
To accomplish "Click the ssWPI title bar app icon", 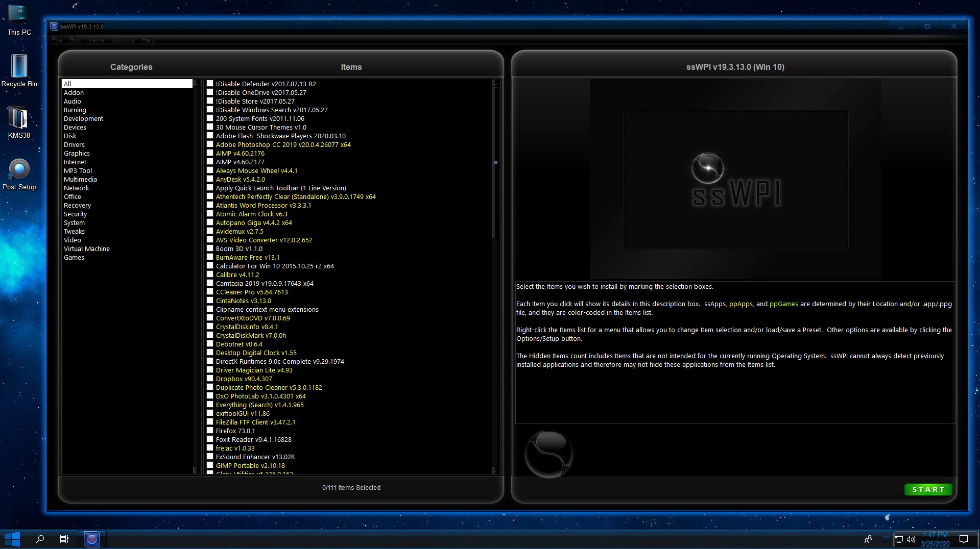I will [x=54, y=27].
